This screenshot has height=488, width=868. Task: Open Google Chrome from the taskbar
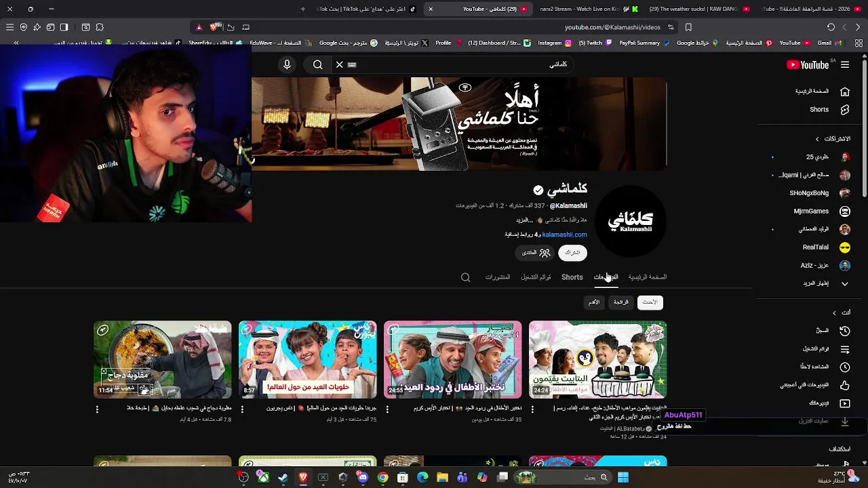pos(382,477)
